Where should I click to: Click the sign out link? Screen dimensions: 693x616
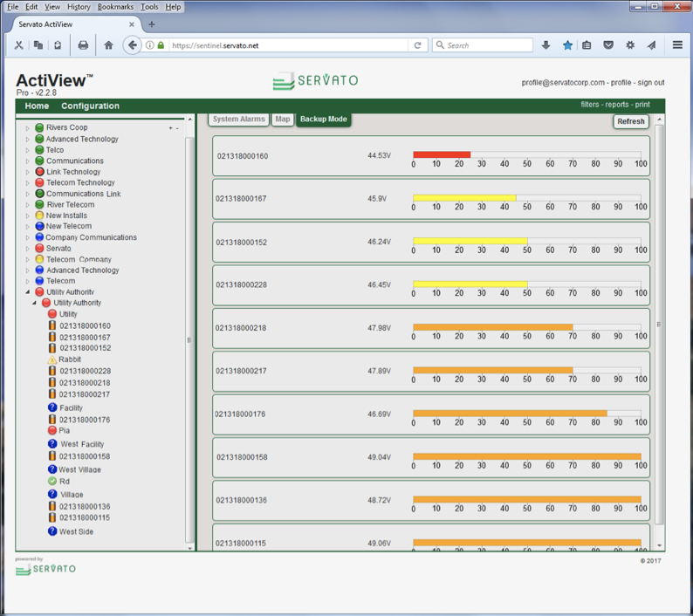651,83
